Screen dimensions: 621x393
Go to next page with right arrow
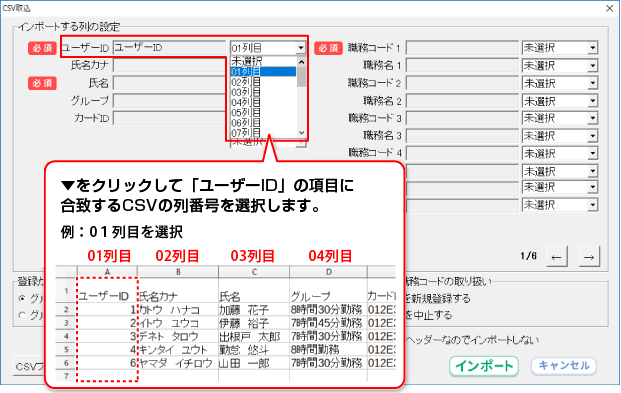click(x=589, y=257)
